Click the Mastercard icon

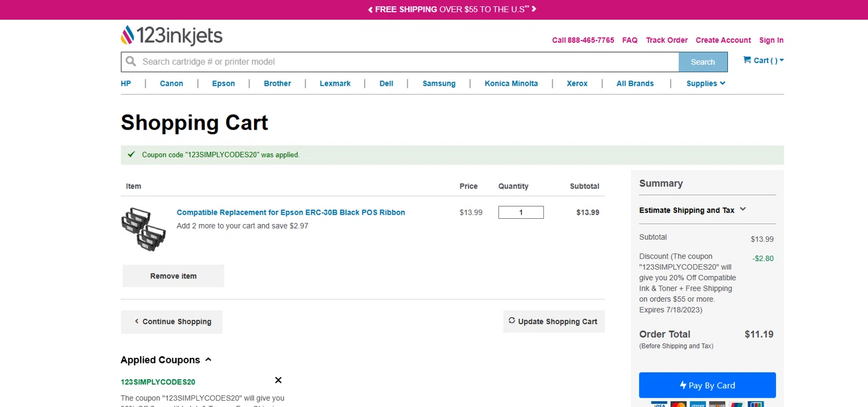tap(678, 404)
